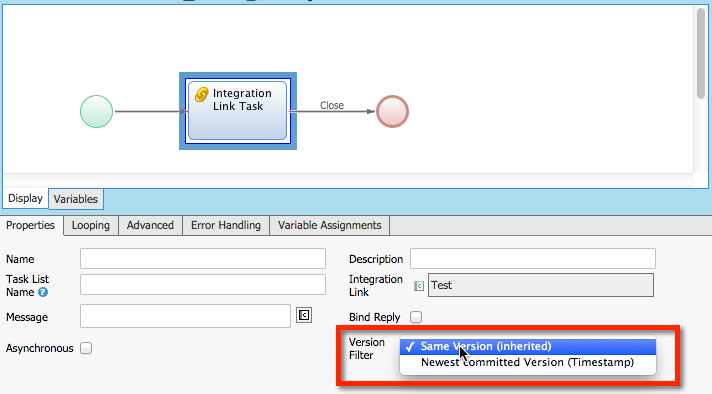Select the Integration Link Task node

[237, 111]
